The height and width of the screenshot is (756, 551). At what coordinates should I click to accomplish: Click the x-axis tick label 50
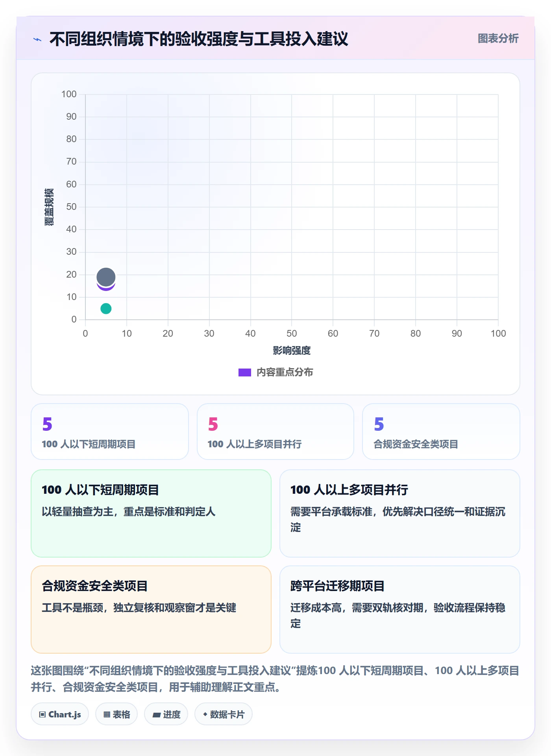click(x=292, y=333)
